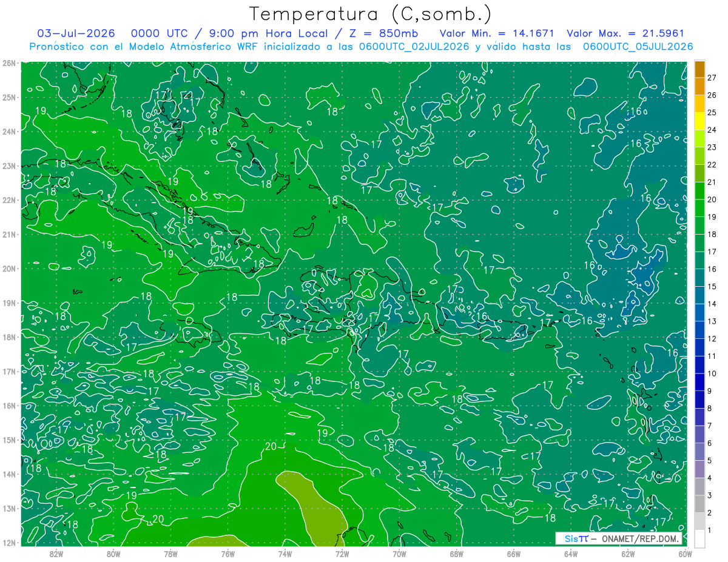The width and height of the screenshot is (728, 562).
Task: Select the legend band between 21 and 22
Action: pyautogui.click(x=699, y=173)
